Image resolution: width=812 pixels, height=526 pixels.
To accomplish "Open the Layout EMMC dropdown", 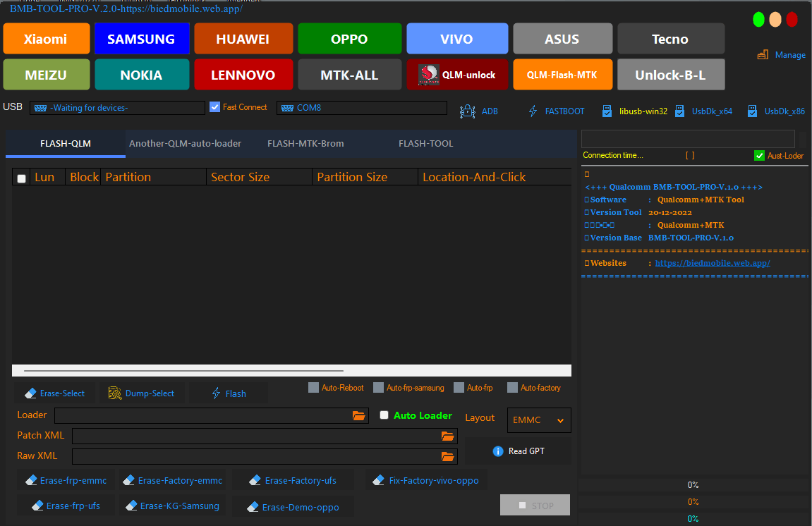I will click(538, 420).
